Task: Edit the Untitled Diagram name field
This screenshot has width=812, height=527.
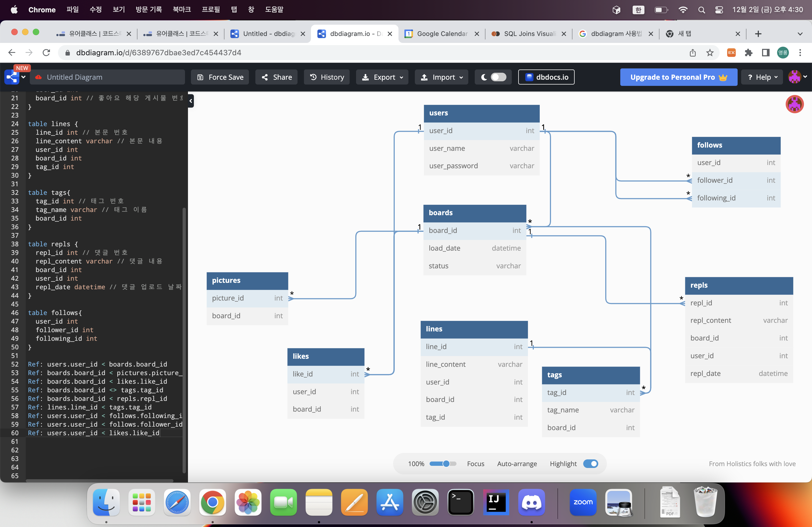Action: pos(107,77)
